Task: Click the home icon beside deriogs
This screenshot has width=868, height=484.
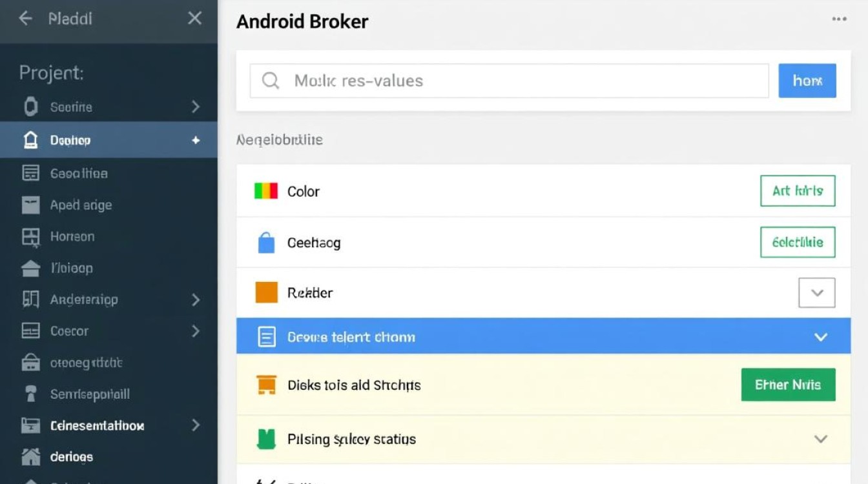Action: pos(30,457)
